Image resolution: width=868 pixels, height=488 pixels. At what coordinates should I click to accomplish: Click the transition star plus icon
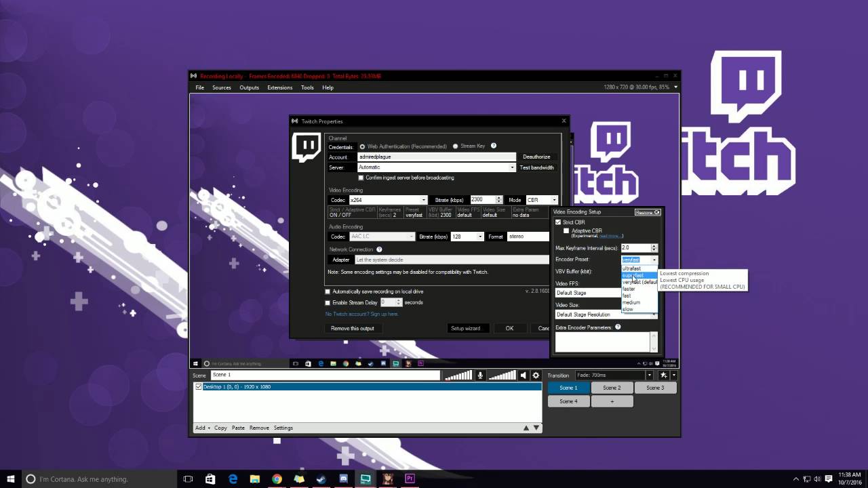tap(664, 375)
